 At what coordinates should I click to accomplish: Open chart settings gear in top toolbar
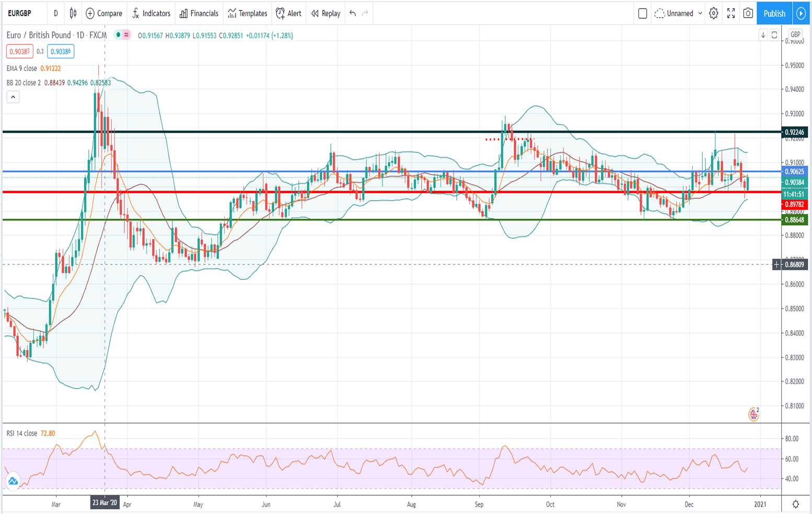pos(714,14)
